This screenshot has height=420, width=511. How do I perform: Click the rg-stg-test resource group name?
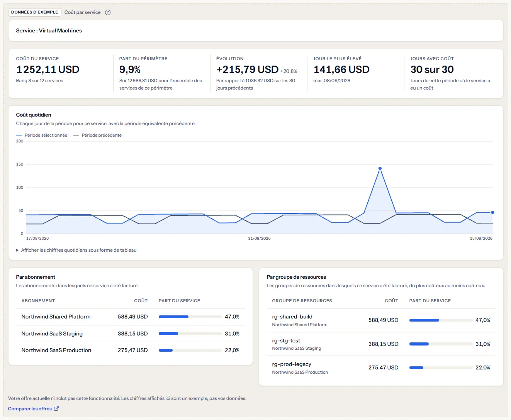point(286,340)
